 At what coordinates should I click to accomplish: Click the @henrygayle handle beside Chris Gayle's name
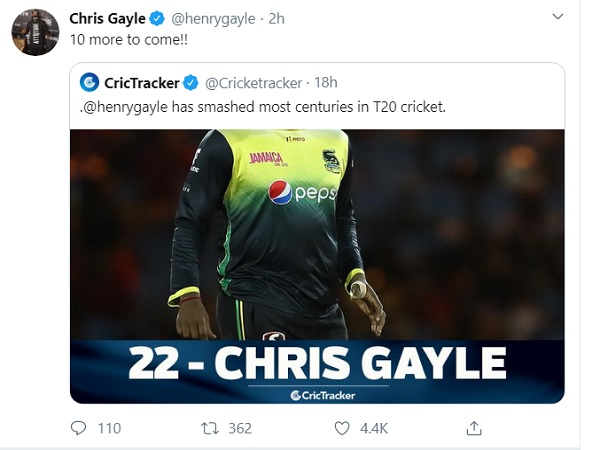pyautogui.click(x=214, y=19)
